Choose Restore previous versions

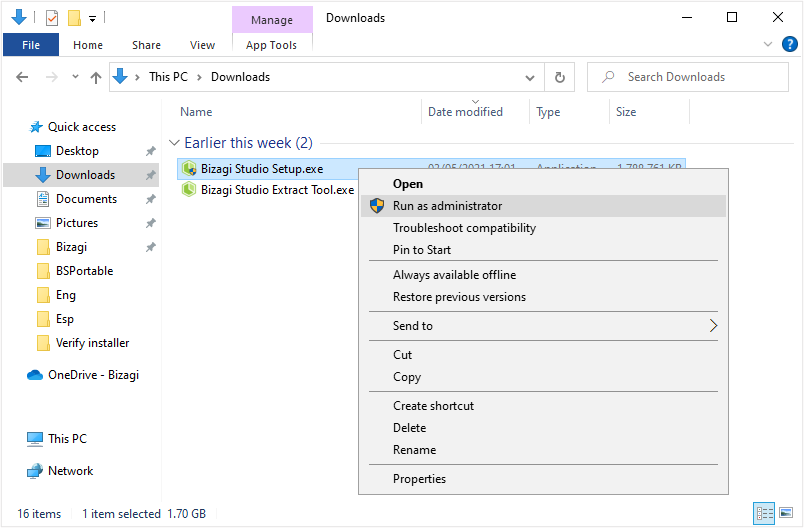click(x=544, y=297)
